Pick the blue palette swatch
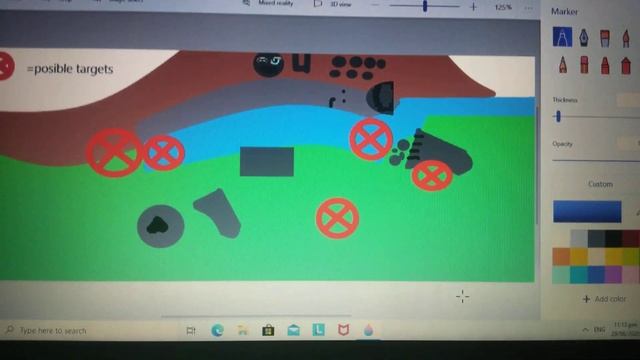Image resolution: width=640 pixels, height=360 pixels. tap(596, 274)
